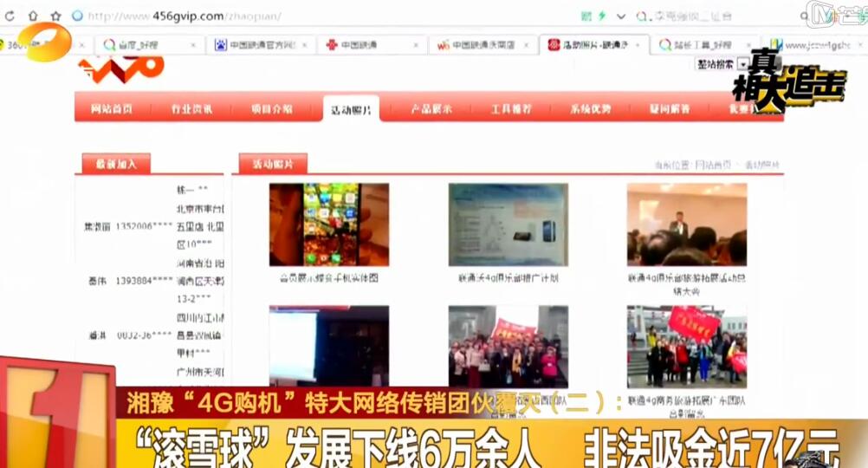Select the active 活动照片-联通沃 tab
This screenshot has width=868, height=468.
594,45
